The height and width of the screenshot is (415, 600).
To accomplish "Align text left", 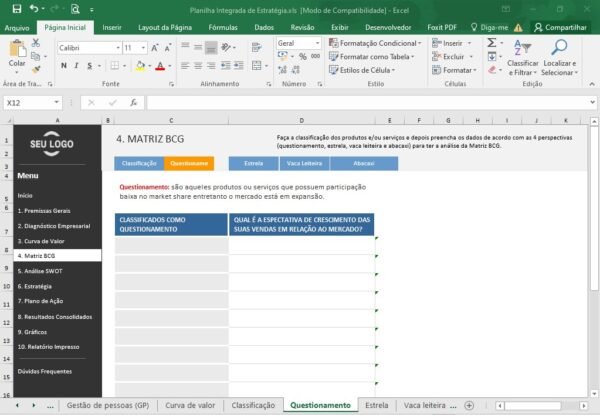I will coord(185,66).
